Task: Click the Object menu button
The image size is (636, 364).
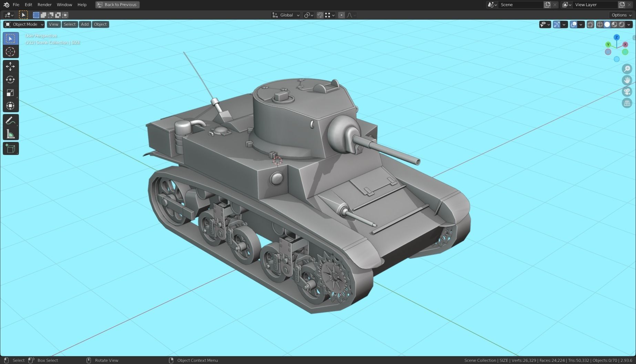Action: click(x=100, y=24)
